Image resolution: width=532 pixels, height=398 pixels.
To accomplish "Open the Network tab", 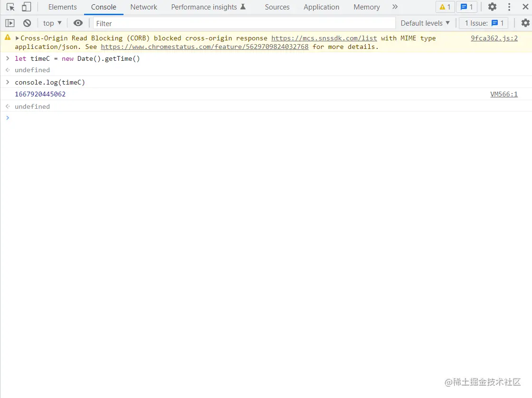I will pos(143,7).
